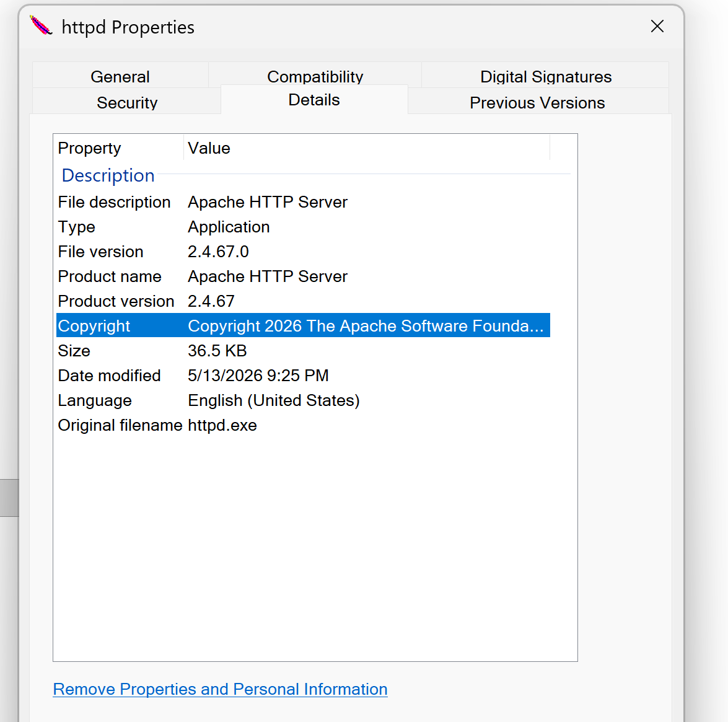Screen dimensions: 728x722
Task: Click the 36.5 KB size value
Action: (217, 351)
